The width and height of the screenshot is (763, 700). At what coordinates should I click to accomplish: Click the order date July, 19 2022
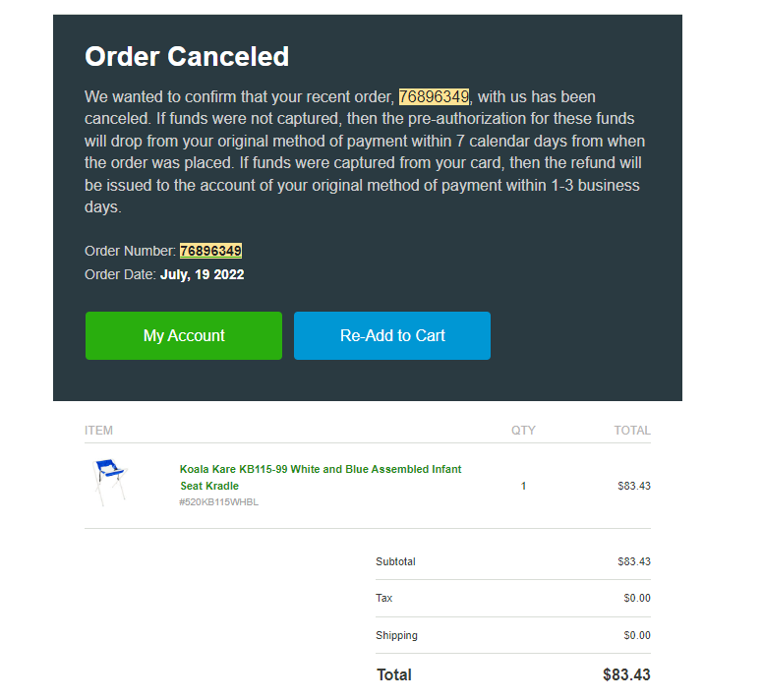(x=202, y=275)
